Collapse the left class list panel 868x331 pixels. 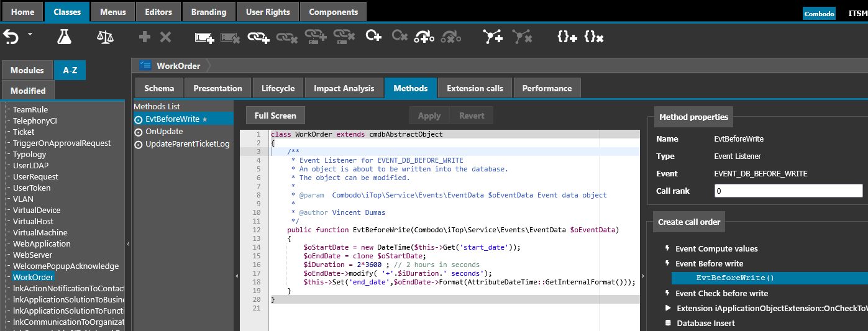[x=128, y=244]
